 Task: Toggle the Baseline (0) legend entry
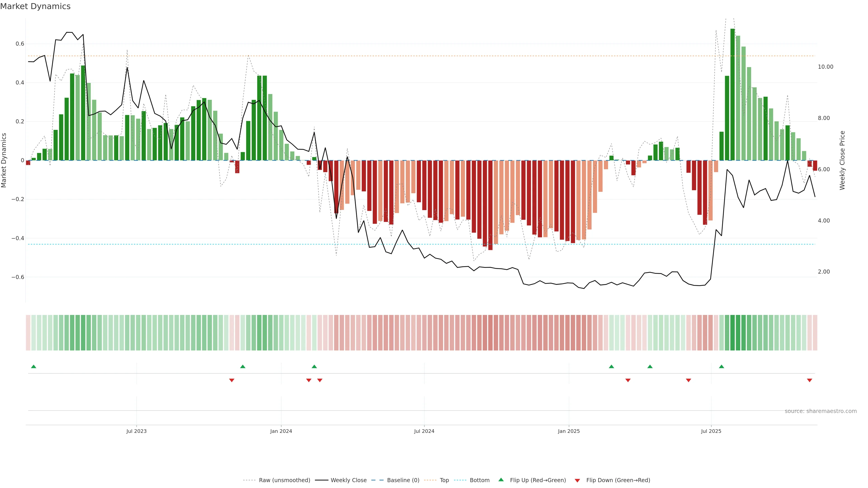(403, 480)
